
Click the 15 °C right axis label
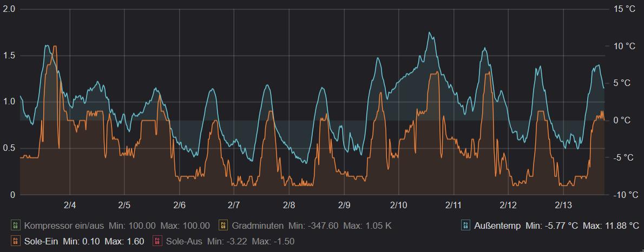623,9
